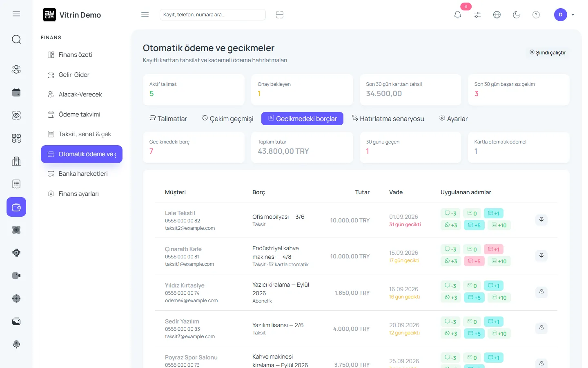The height and width of the screenshot is (368, 588).
Task: Expand the user avatar D dropdown
Action: click(564, 15)
